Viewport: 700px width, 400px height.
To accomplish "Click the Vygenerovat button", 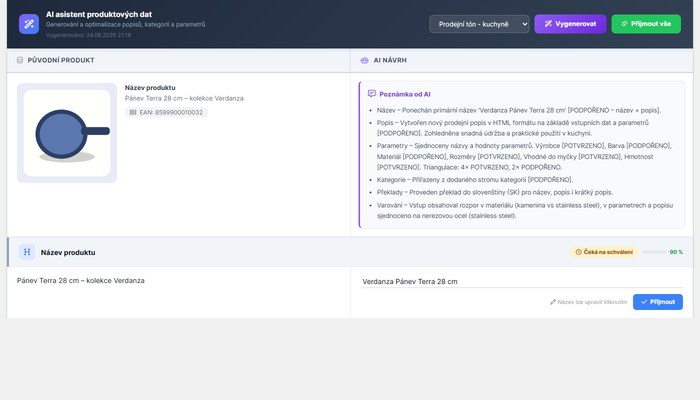I will pos(570,24).
